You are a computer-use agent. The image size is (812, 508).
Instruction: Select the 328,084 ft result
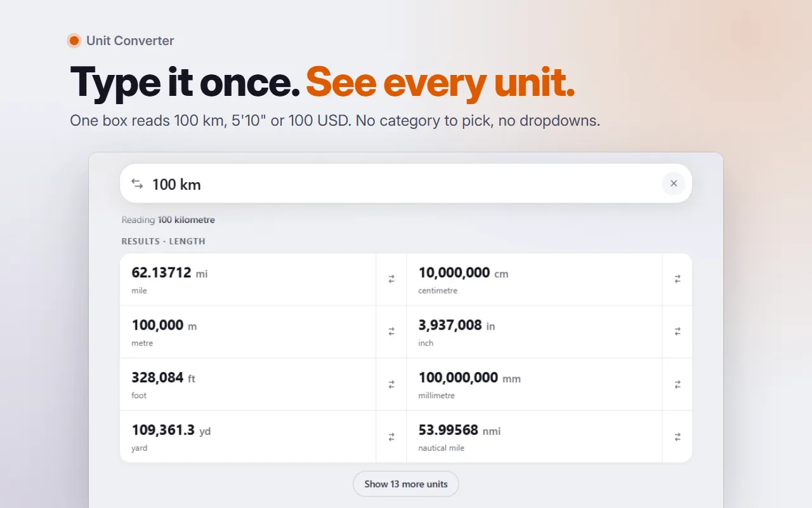click(247, 384)
